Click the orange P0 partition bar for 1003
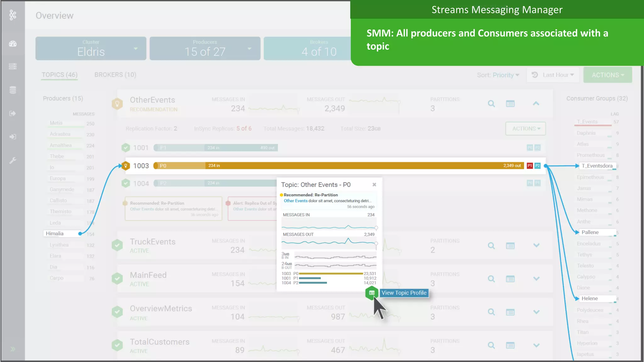 coord(339,166)
